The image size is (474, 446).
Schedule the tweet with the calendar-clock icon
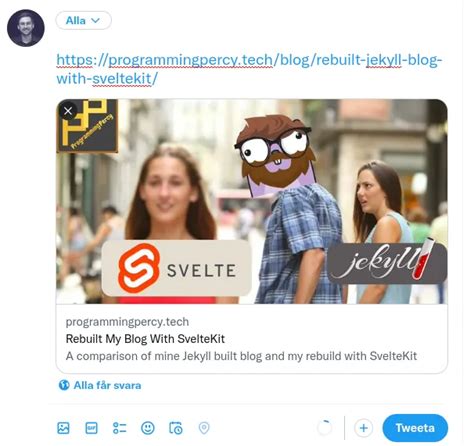click(x=176, y=428)
